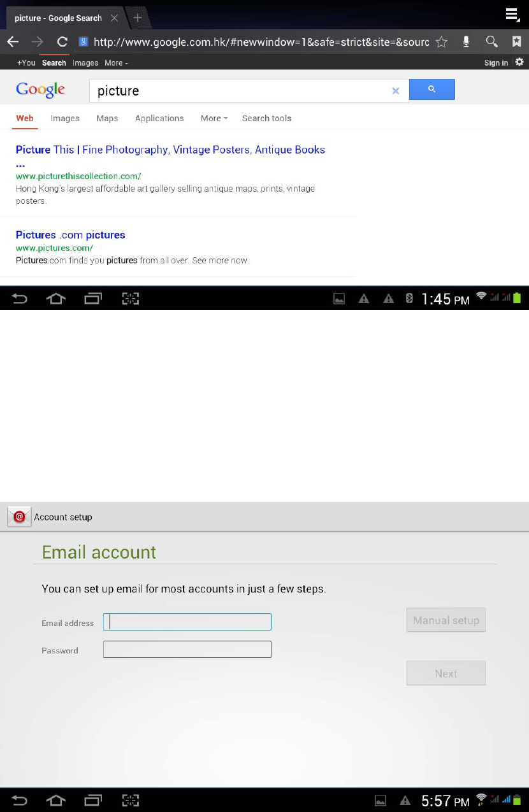Tap Bluetooth icon in 1:45 PM status bar

click(409, 298)
